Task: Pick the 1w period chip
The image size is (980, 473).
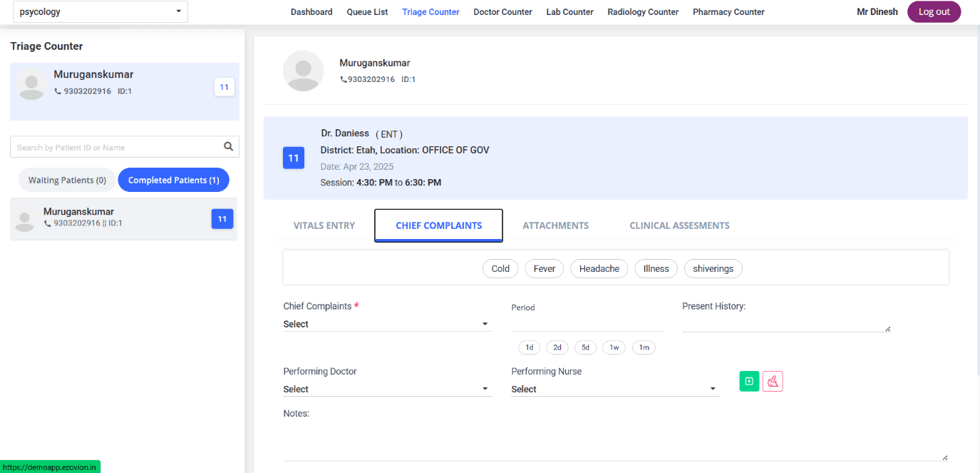Action: [614, 347]
